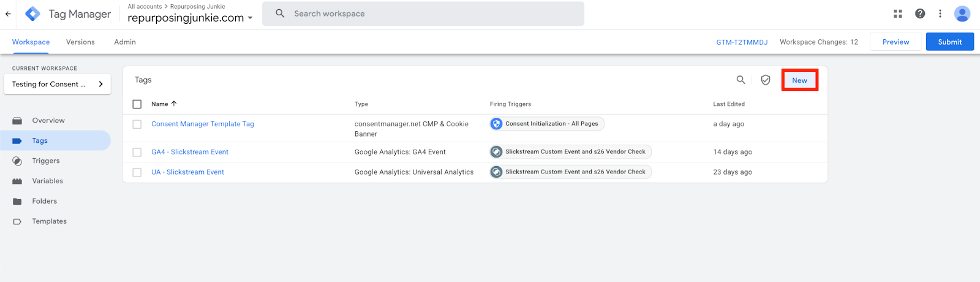Viewport: 980px width, 282px height.
Task: Click 'consentmanager.net CMP & Cookie Banner' cell
Action: tap(412, 129)
